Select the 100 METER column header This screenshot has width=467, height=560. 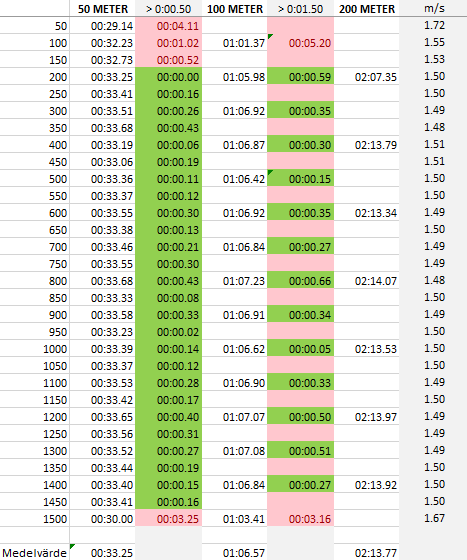click(x=235, y=9)
